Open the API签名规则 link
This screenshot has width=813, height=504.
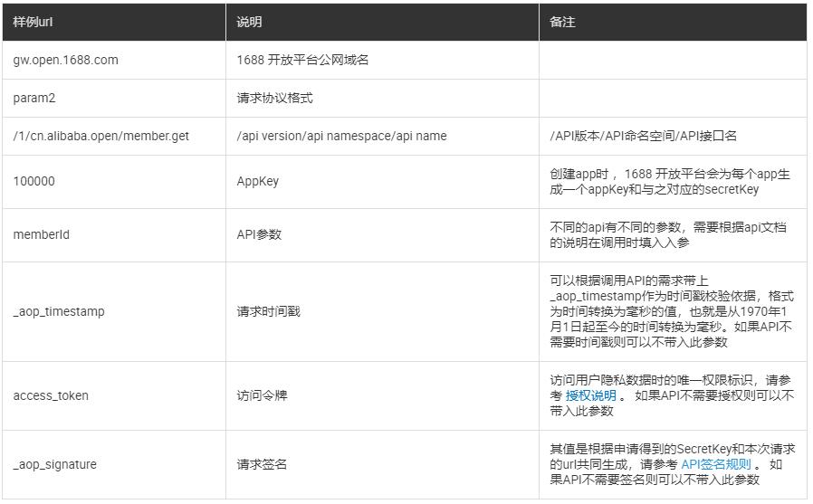tap(716, 464)
